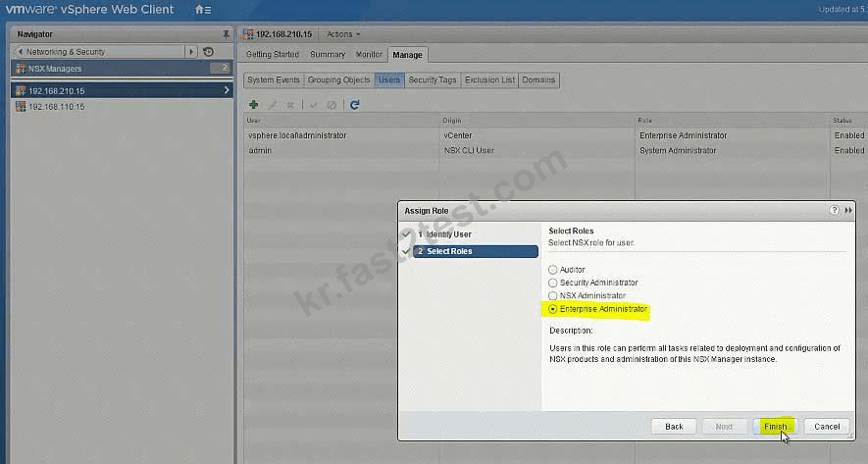Refresh the users list
Screen dimensions: 868x464
[355, 105]
